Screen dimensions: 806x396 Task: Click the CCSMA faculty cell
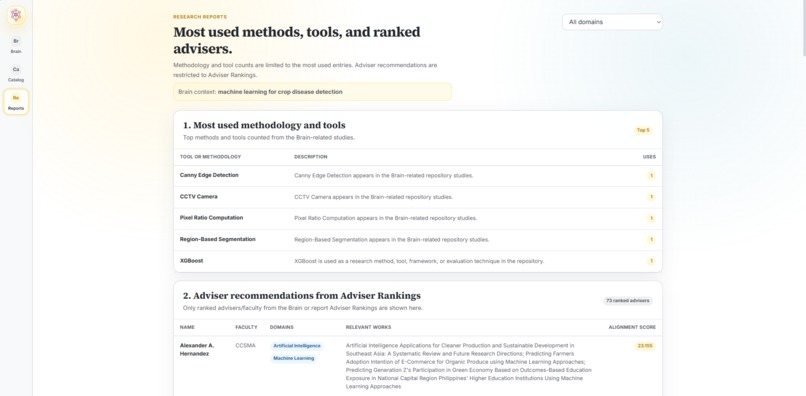(245, 346)
